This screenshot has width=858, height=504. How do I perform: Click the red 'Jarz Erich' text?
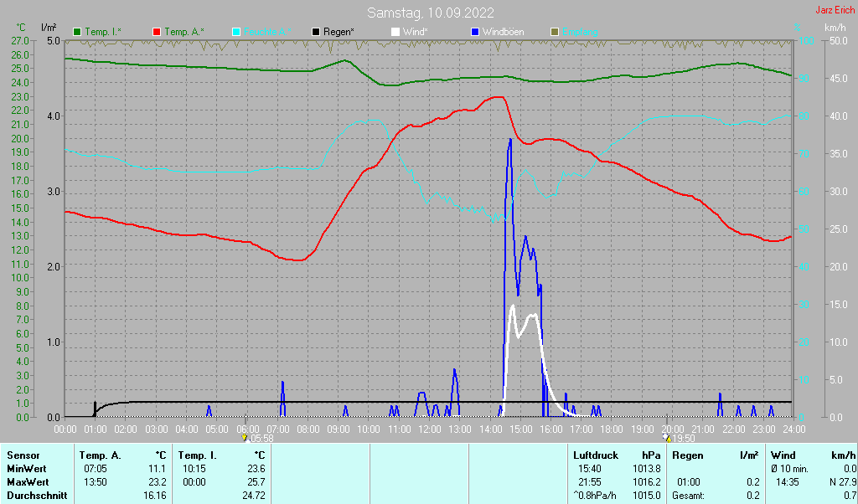(x=835, y=10)
